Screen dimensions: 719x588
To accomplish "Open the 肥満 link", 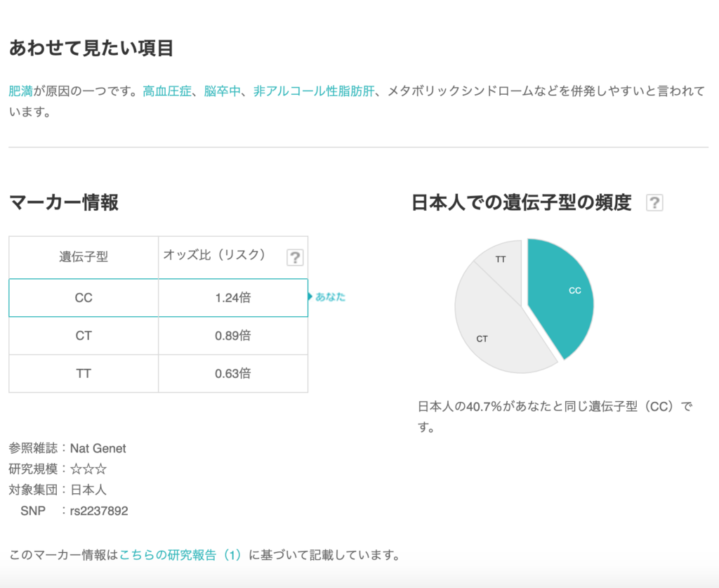I will [20, 91].
